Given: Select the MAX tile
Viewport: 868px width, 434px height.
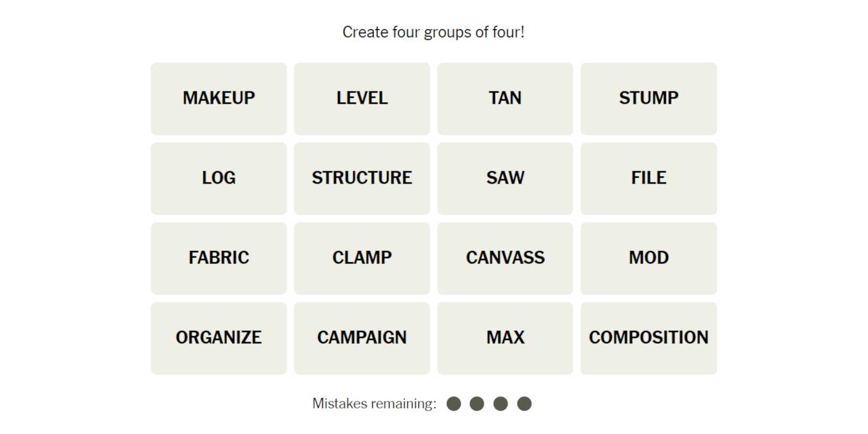Looking at the screenshot, I should pyautogui.click(x=505, y=338).
